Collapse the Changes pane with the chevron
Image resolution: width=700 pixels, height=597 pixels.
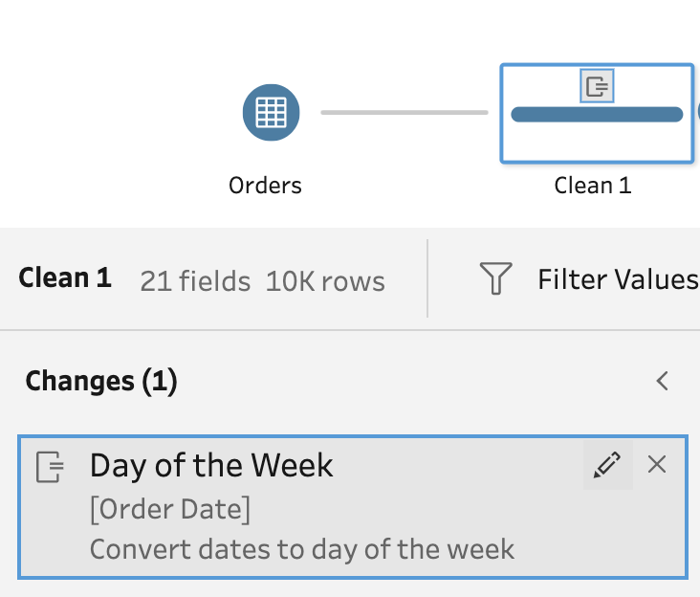coord(662,381)
